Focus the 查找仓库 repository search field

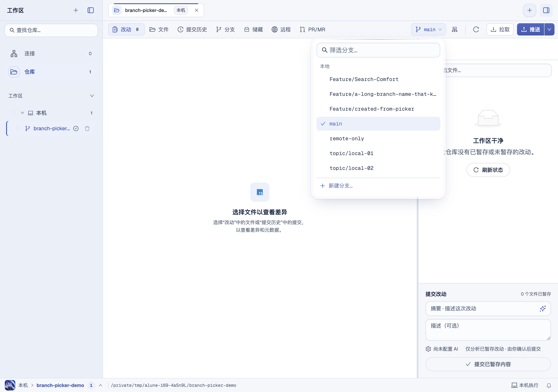(x=51, y=30)
